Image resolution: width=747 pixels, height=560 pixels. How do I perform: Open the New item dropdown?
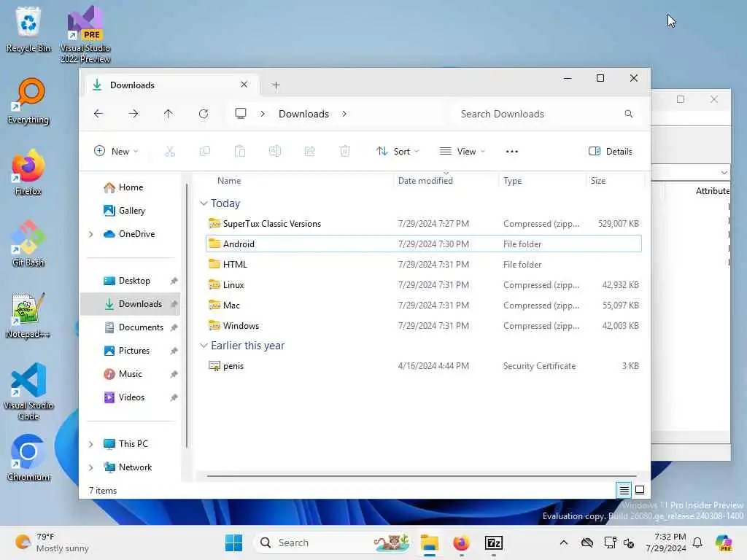pos(116,152)
